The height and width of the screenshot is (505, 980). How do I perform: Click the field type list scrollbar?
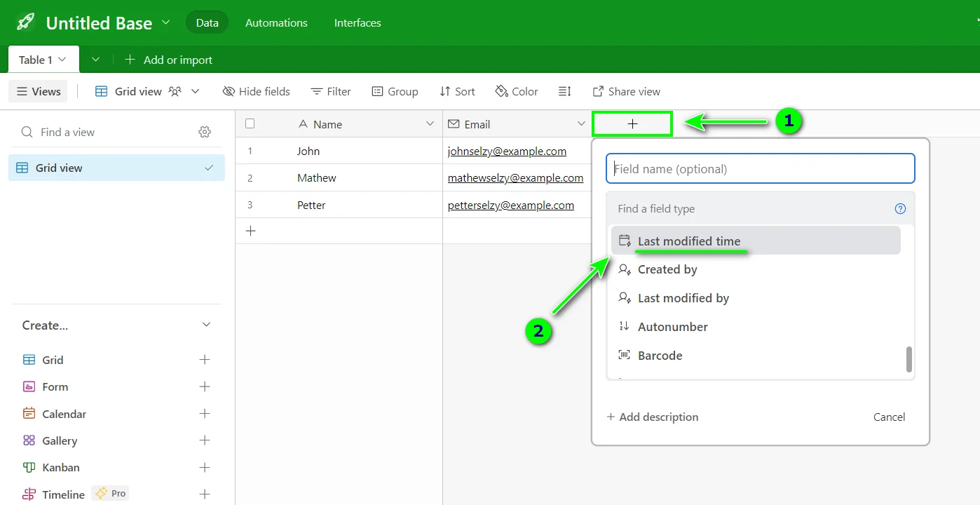(x=909, y=359)
